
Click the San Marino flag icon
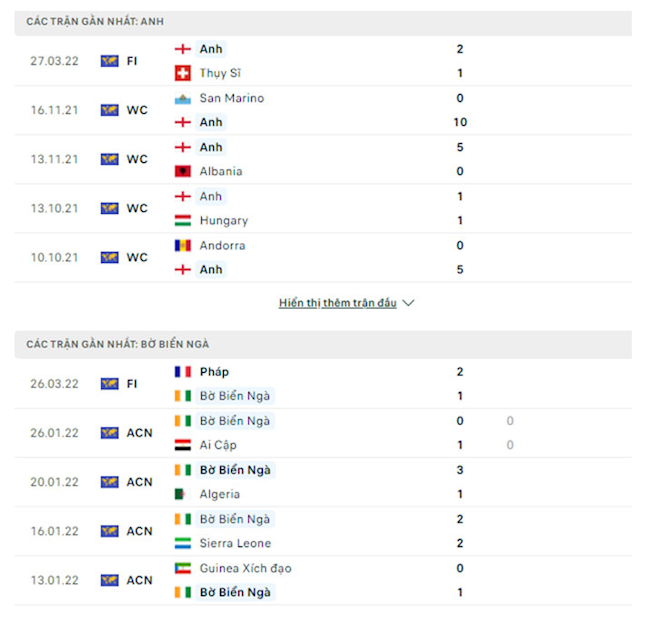click(183, 98)
